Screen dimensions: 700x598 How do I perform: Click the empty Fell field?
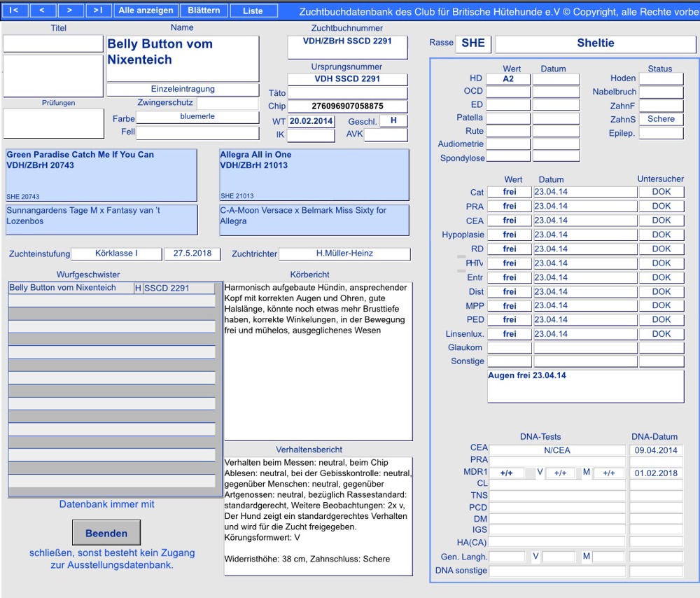[x=197, y=132]
